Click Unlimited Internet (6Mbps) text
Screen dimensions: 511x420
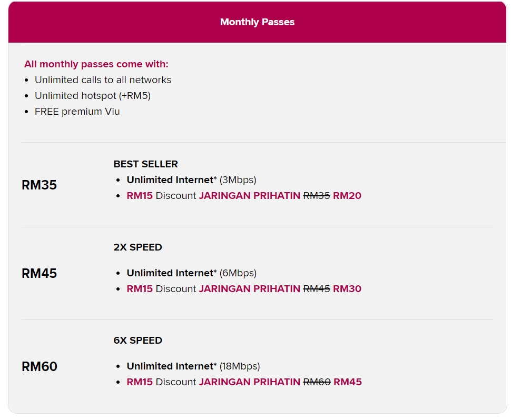191,273
